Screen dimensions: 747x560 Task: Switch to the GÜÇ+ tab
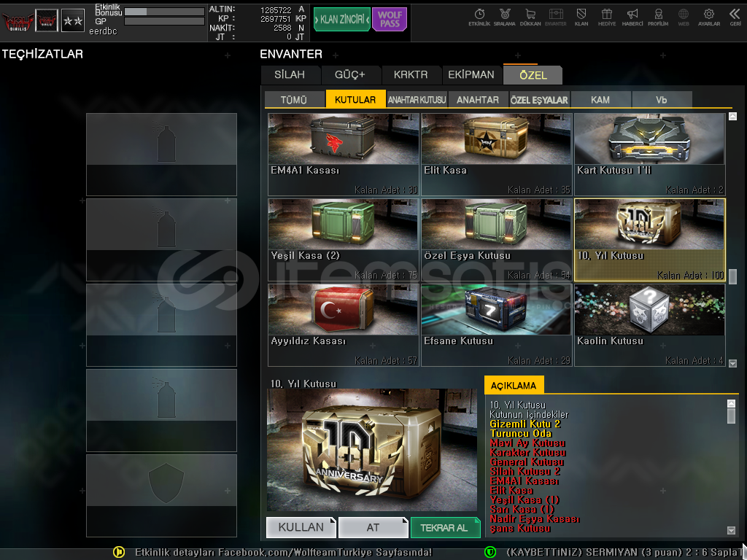(x=350, y=75)
